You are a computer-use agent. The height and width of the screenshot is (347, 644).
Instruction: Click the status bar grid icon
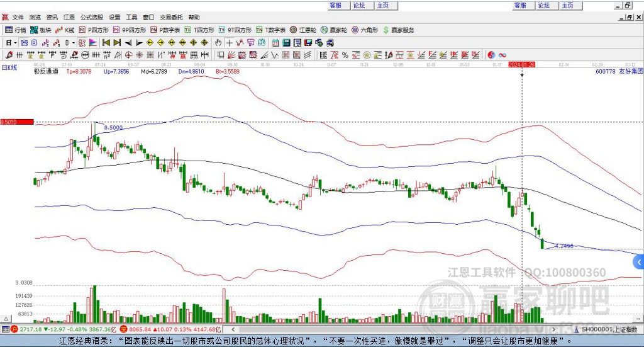pyautogui.click(x=5, y=329)
